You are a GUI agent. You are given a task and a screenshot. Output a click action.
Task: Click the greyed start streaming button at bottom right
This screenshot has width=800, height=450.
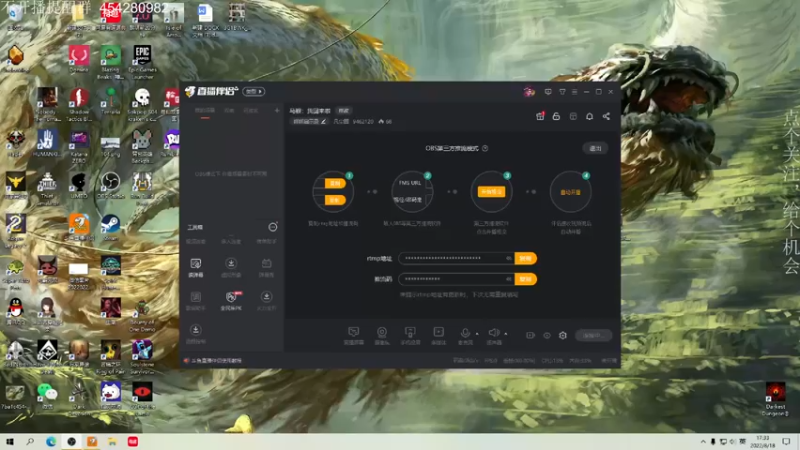tap(593, 335)
